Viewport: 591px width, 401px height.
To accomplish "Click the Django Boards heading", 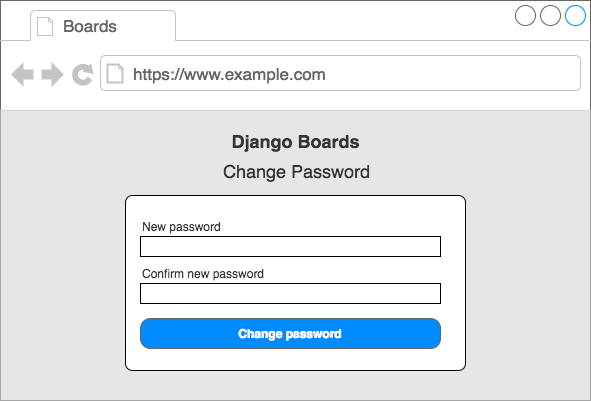I will [296, 143].
